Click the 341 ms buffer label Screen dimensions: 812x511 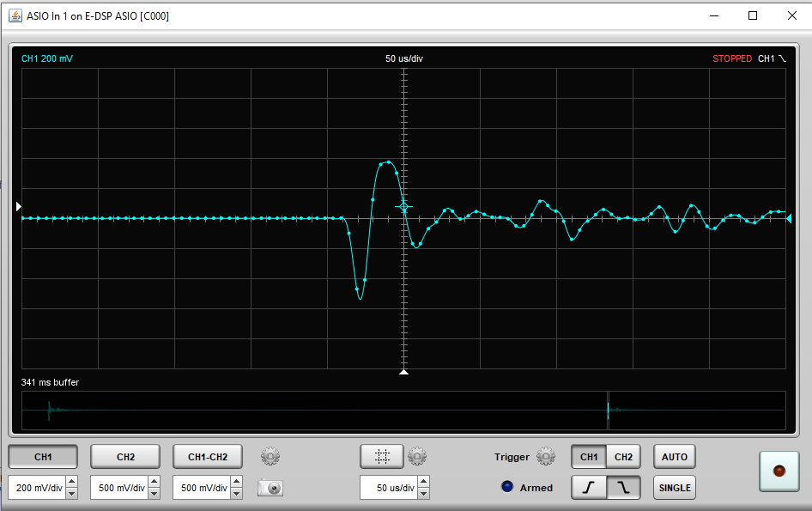click(50, 382)
